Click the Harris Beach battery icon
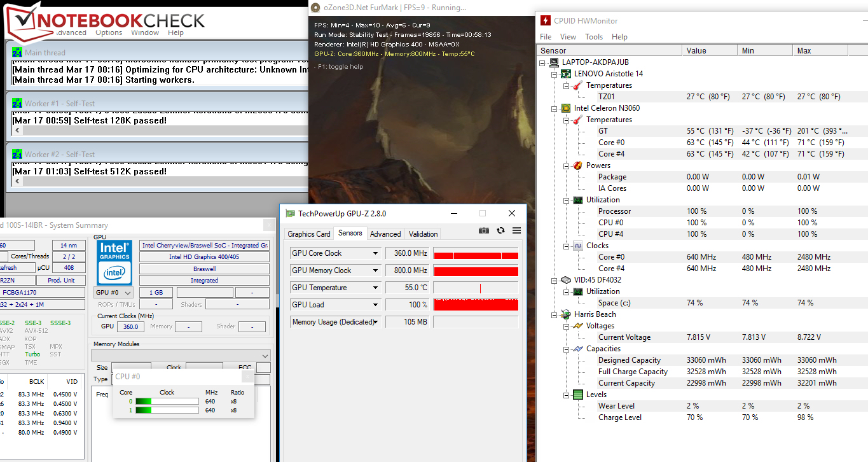 pyautogui.click(x=566, y=314)
